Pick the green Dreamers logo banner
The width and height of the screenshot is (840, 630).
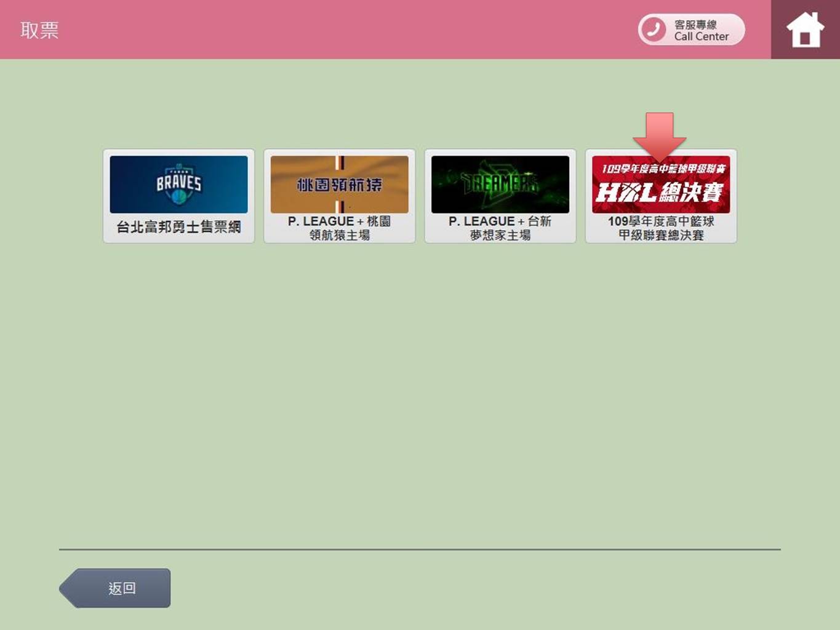click(500, 185)
